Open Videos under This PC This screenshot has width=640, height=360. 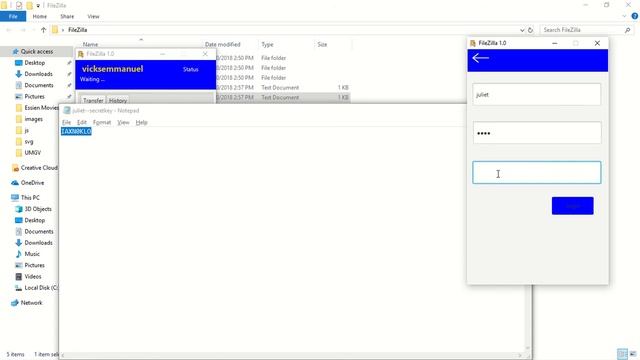click(x=33, y=276)
